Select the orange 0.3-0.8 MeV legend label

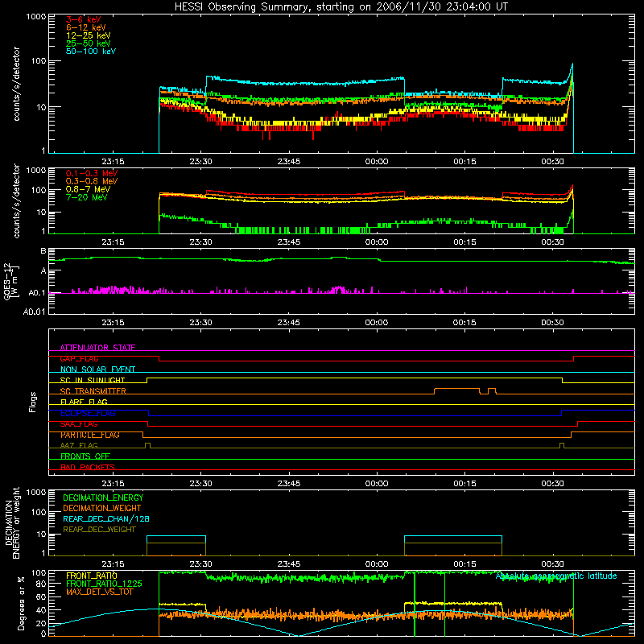click(x=92, y=181)
